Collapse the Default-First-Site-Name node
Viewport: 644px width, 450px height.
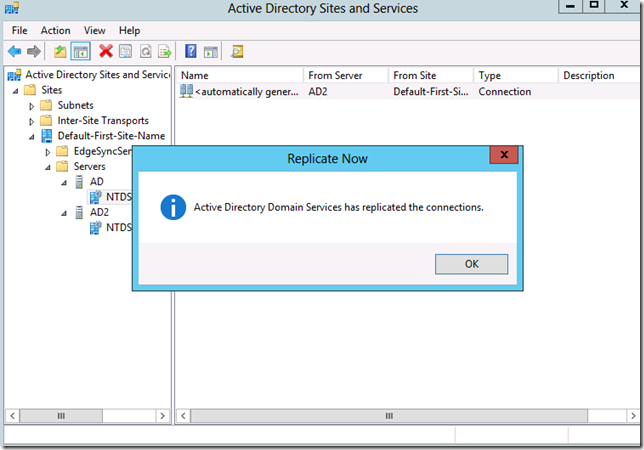pos(32,137)
